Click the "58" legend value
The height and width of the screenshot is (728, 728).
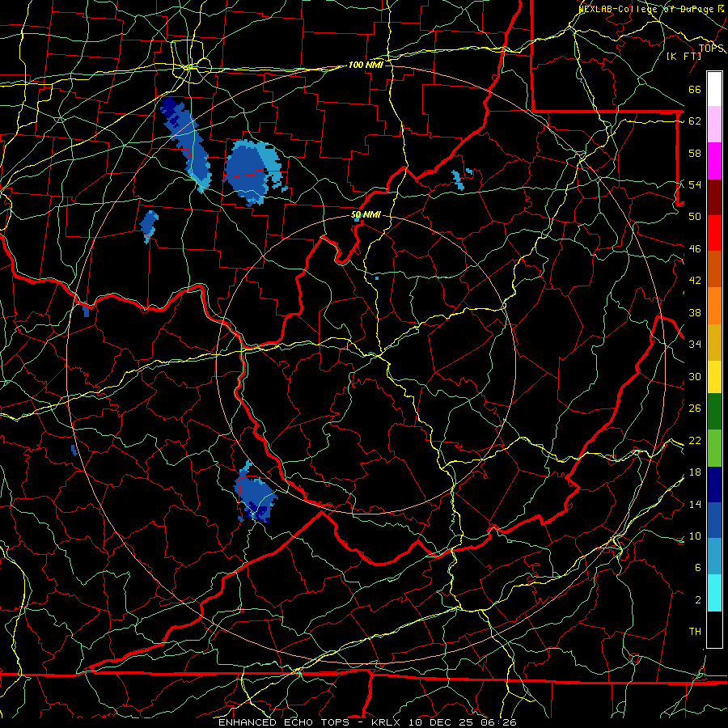[x=695, y=153]
